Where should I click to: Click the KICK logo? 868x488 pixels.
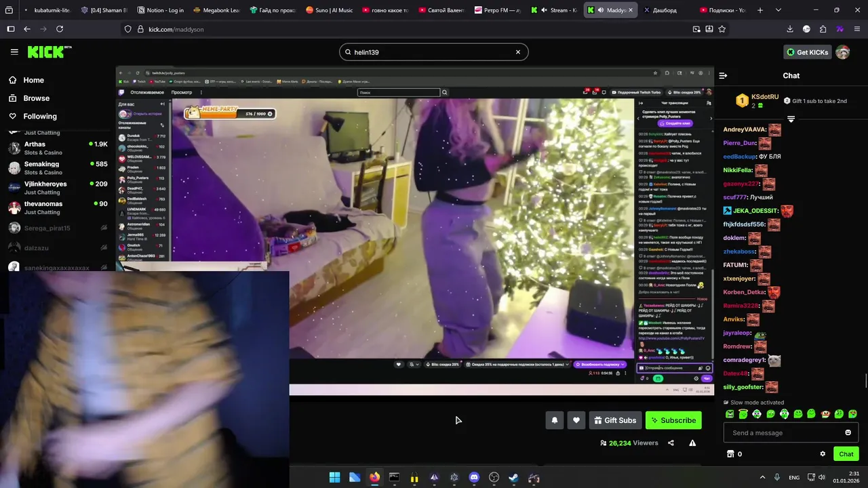49,52
